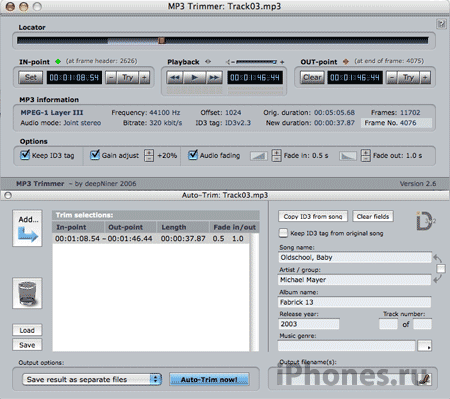Adjust the Fade out duration stepper
This screenshot has height=399, width=450.
point(366,155)
